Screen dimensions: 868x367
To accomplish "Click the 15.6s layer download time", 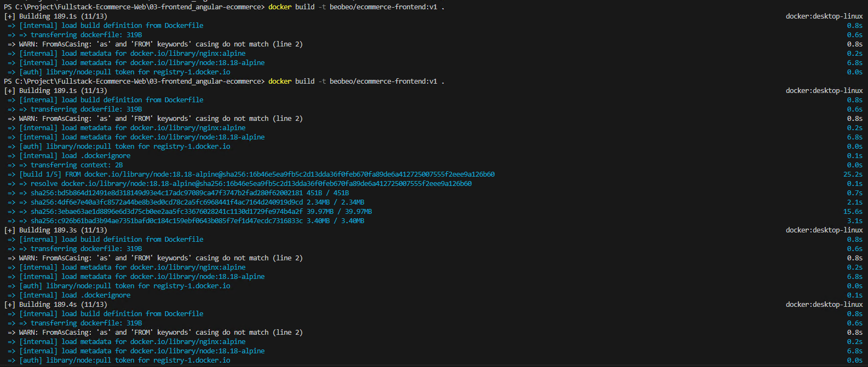I will [853, 212].
